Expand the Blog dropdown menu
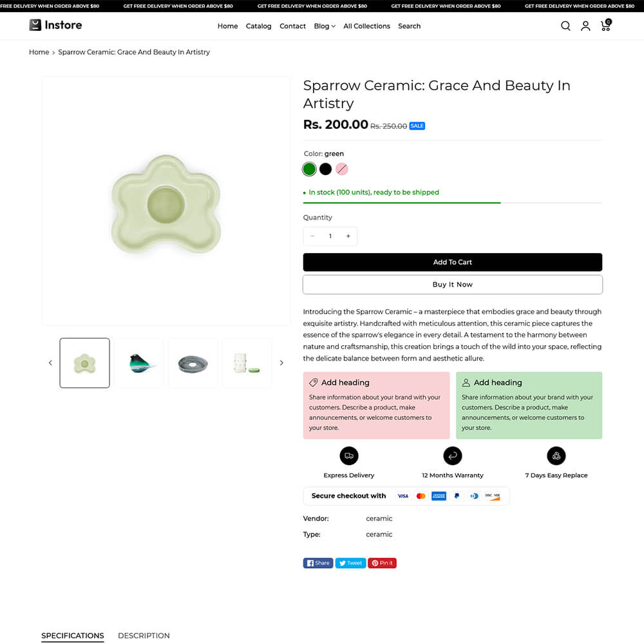This screenshot has width=644, height=644. [325, 26]
